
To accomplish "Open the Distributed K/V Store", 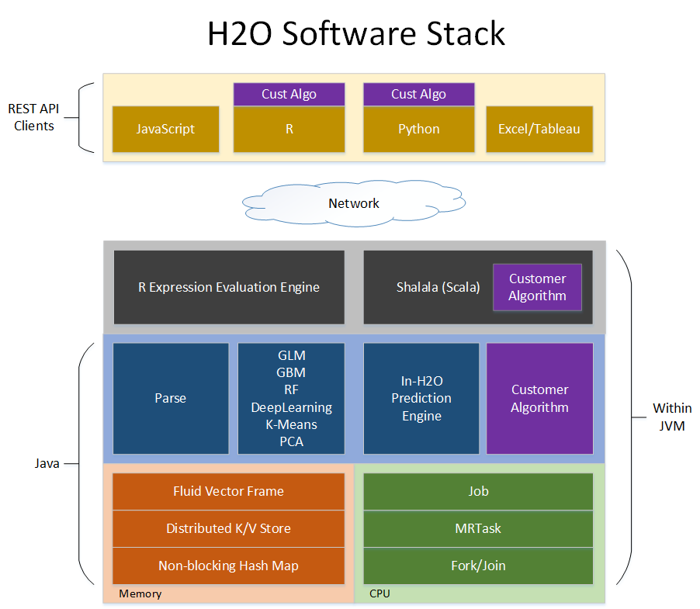I will tap(228, 528).
